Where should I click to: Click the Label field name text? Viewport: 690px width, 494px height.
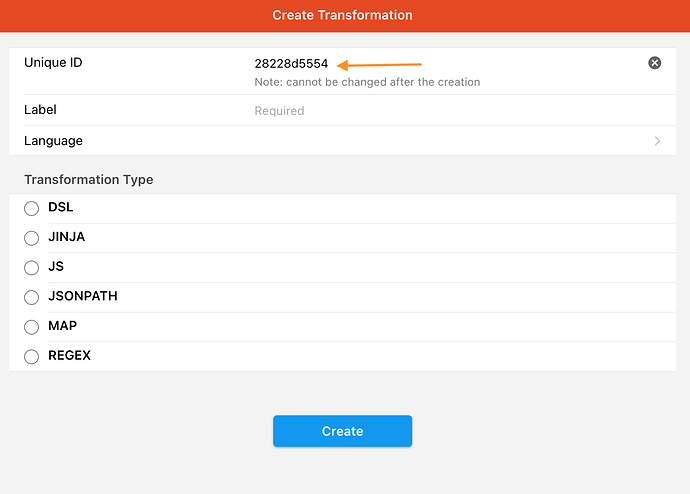pos(40,110)
